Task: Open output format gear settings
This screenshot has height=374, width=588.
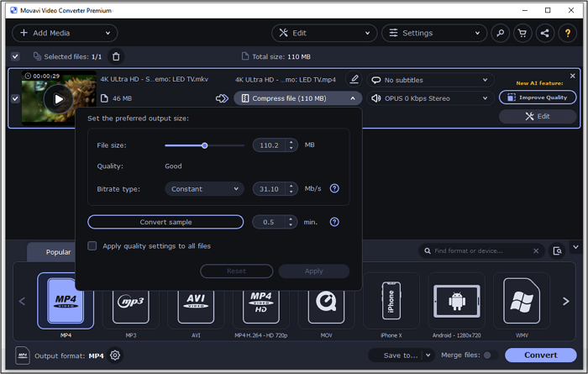Action: point(115,356)
